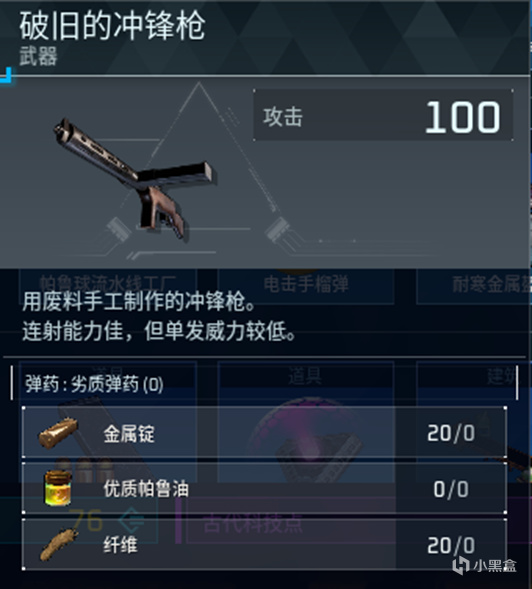532x589 pixels.
Task: Click the 20/0 count for 纤维
Action: (x=451, y=545)
